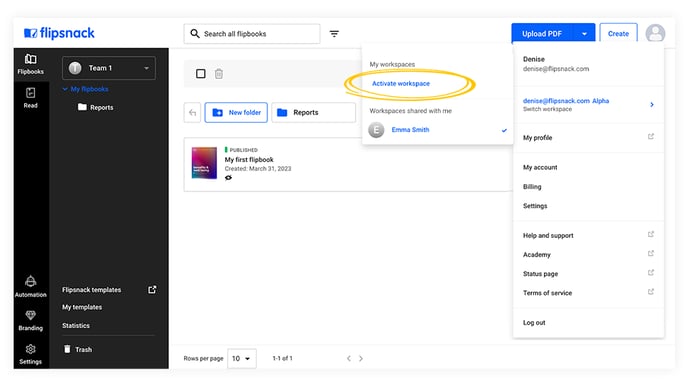
Task: Open the Branding diamond icon
Action: pos(30,320)
